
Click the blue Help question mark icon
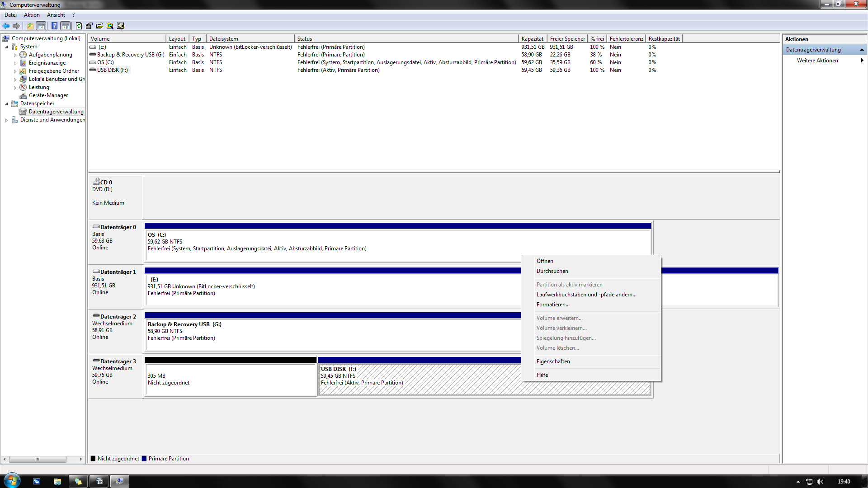tap(54, 26)
